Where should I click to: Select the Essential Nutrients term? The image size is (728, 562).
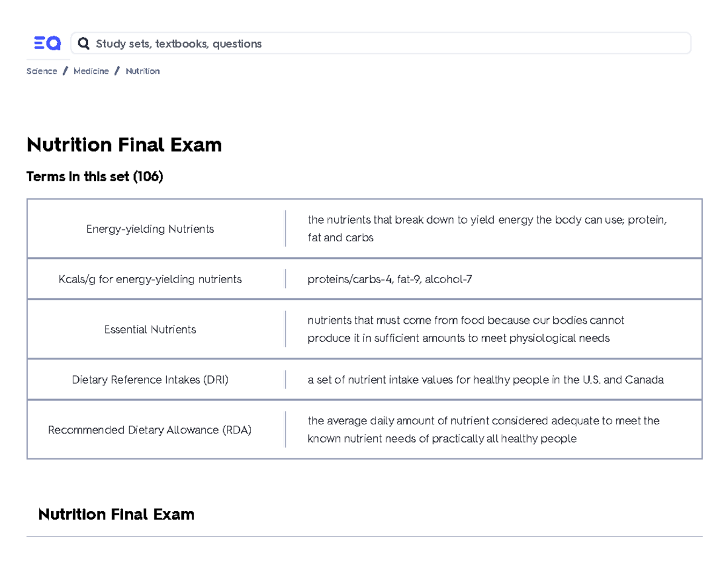(150, 329)
